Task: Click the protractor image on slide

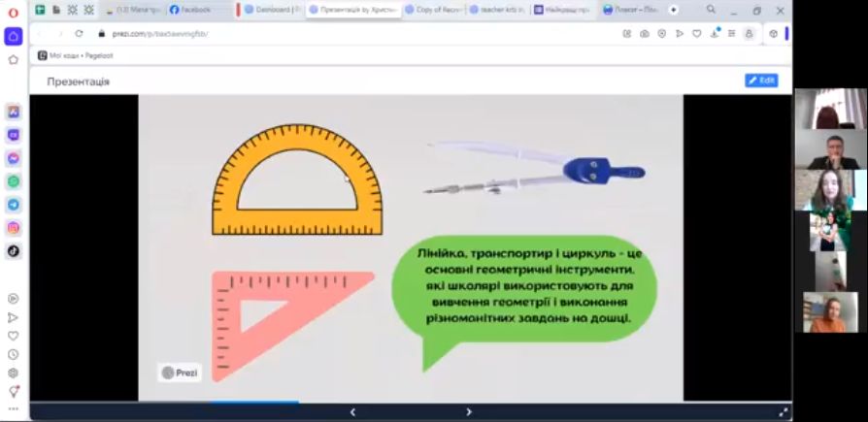Action: pyautogui.click(x=297, y=179)
